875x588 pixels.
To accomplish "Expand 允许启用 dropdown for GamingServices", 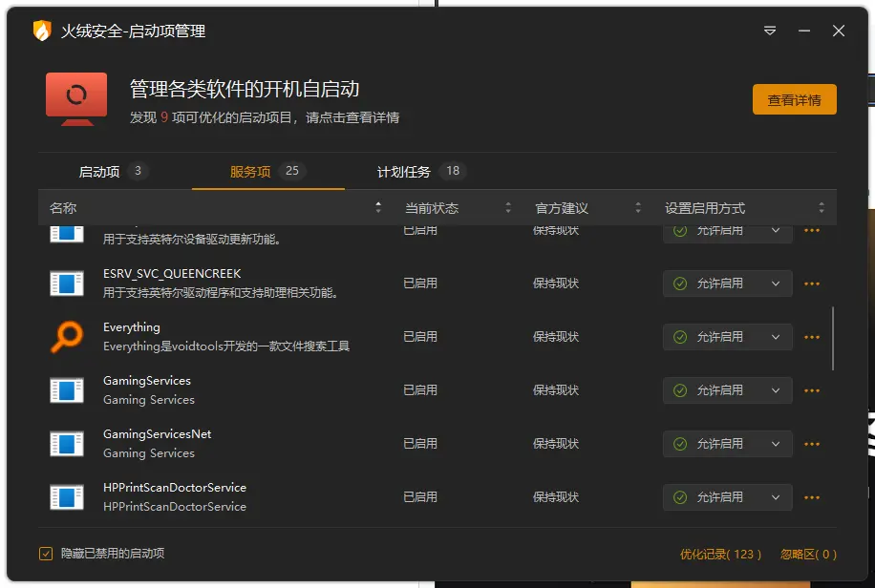I will pos(727,390).
